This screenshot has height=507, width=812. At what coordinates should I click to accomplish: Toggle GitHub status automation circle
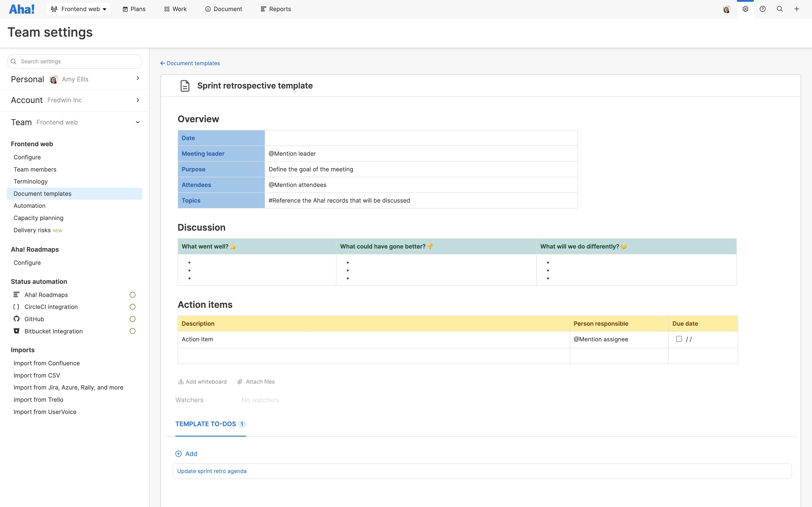click(x=133, y=319)
